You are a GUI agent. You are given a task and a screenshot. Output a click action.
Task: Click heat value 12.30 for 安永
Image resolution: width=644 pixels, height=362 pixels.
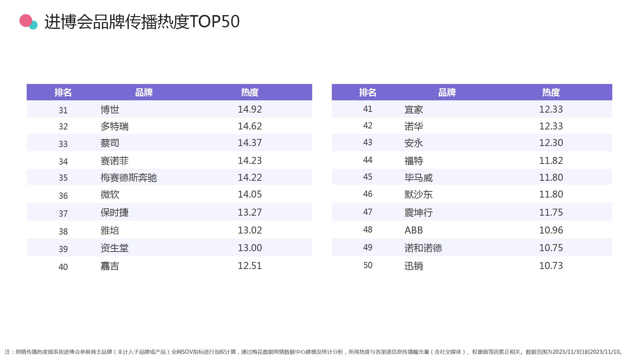[551, 143]
